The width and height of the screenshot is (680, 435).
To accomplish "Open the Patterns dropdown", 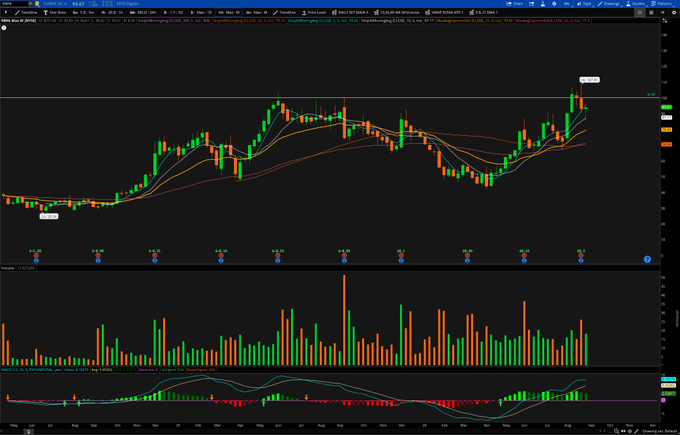I will click(661, 3).
